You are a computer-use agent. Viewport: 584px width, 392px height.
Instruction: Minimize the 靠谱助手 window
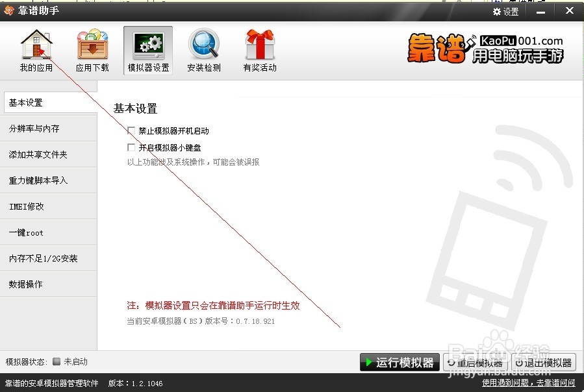point(540,12)
